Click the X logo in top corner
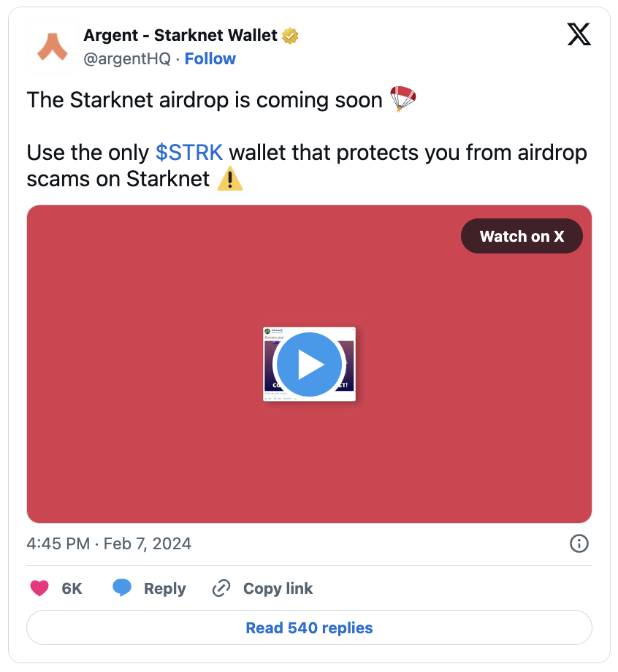The height and width of the screenshot is (672, 618). click(579, 34)
